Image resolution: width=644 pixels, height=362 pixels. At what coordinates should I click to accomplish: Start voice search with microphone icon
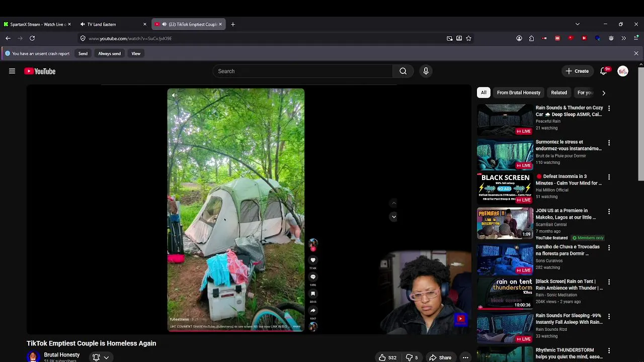pyautogui.click(x=426, y=71)
